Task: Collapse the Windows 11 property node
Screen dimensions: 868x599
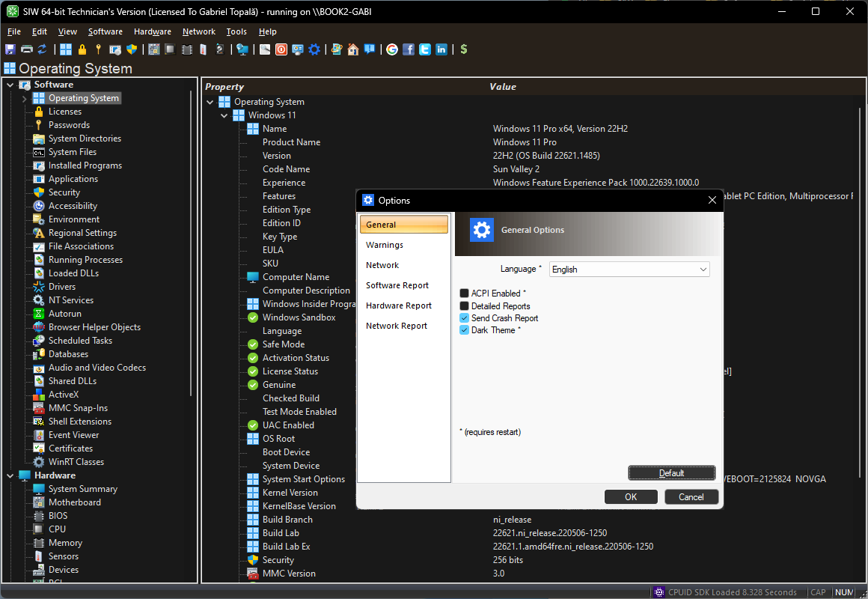Action: click(224, 115)
